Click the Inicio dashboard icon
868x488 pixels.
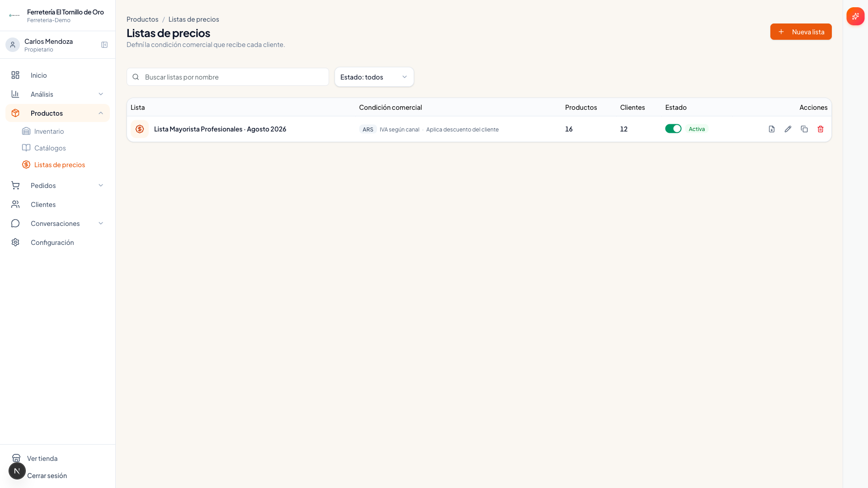[x=15, y=75]
